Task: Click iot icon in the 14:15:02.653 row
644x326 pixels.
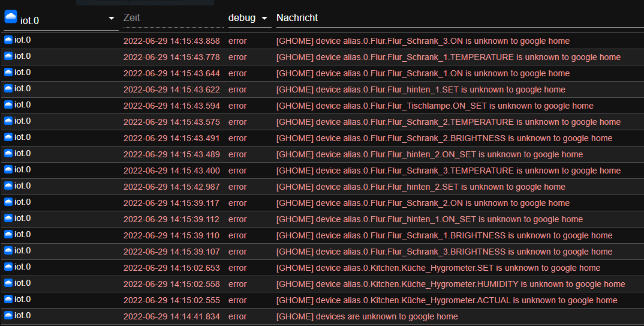Action: tap(8, 267)
